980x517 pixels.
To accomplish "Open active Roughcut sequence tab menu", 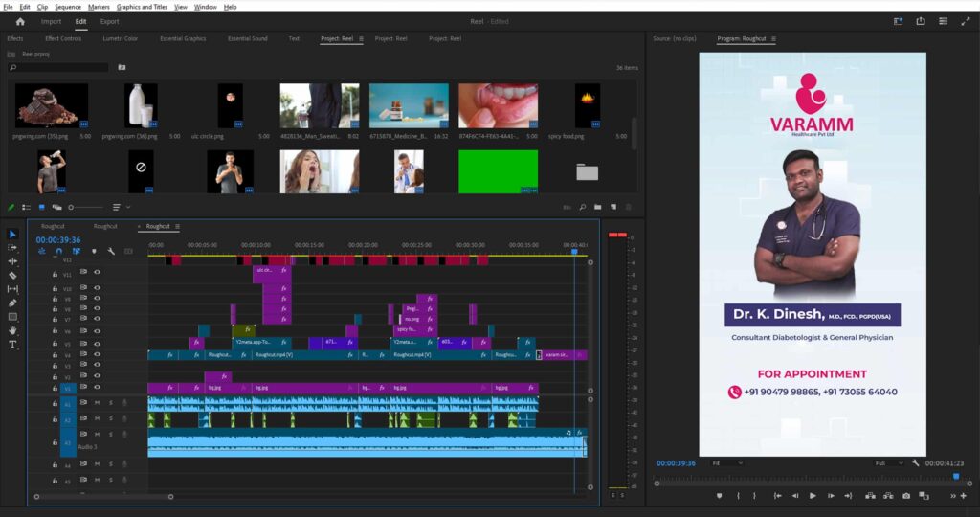I will pos(177,226).
